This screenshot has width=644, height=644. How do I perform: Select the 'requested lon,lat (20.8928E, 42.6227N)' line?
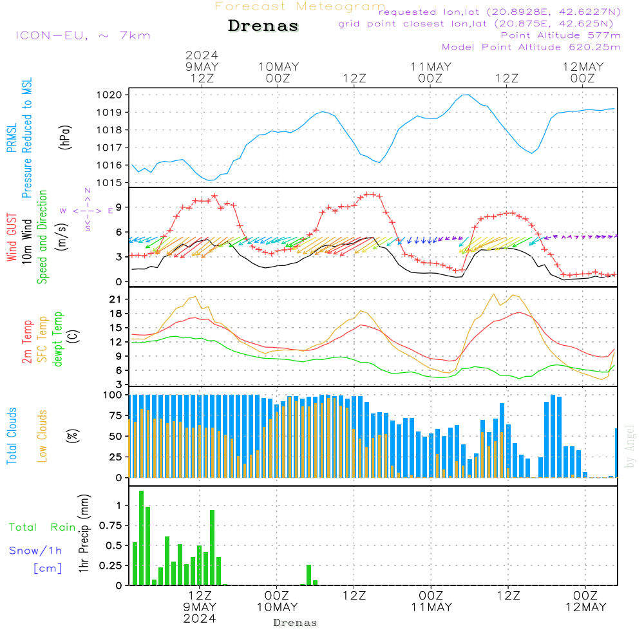[x=500, y=12]
